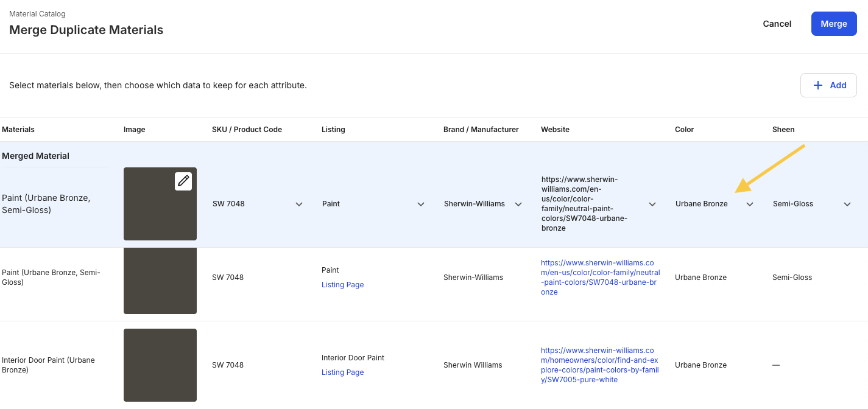Click the Merged Material name text
The height and width of the screenshot is (409, 868).
click(46, 204)
